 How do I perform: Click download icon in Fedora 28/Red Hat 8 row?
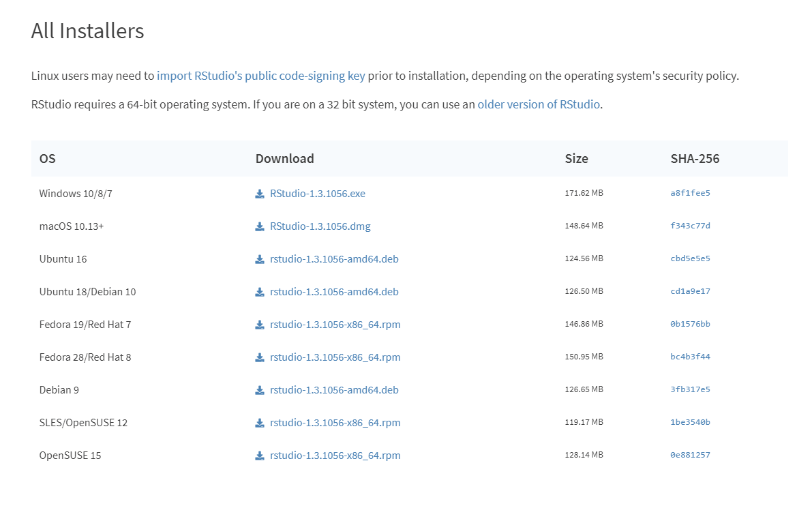pos(260,357)
